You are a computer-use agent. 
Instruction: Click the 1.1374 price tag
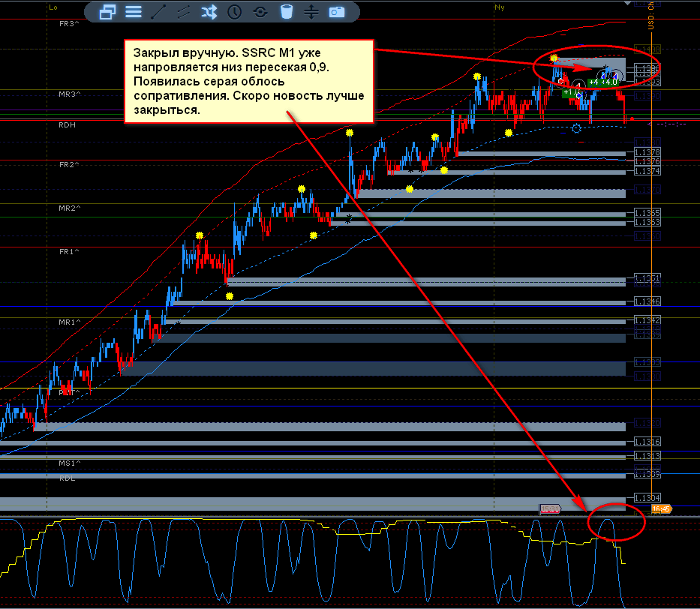[647, 171]
